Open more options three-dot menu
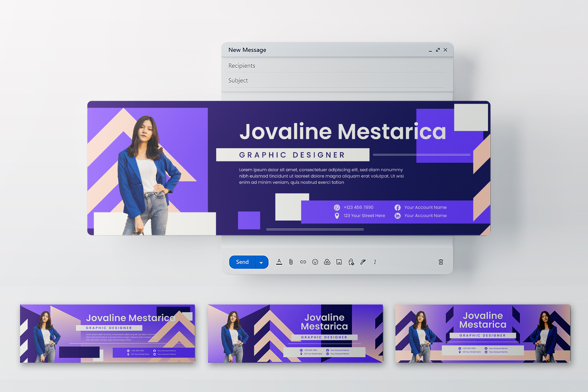 point(375,262)
